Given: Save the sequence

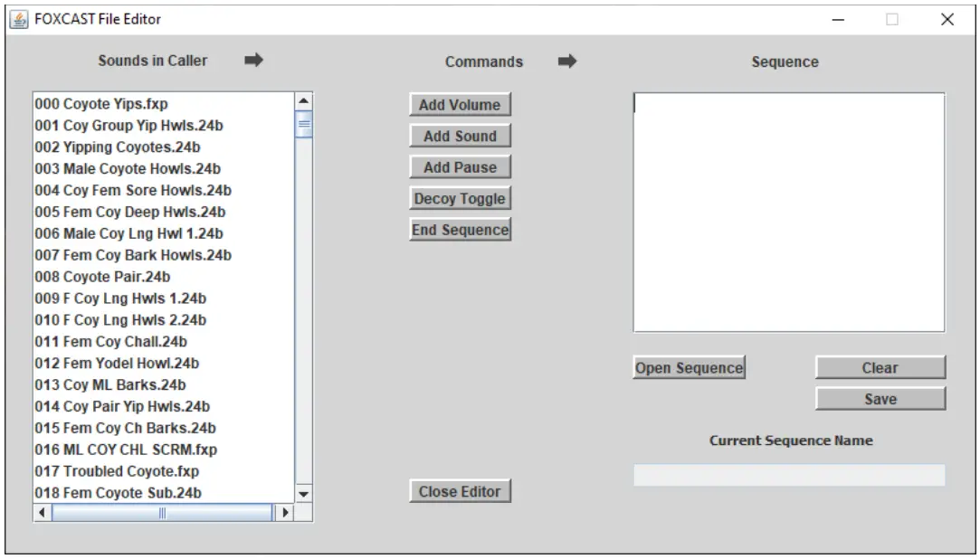Looking at the screenshot, I should 880,398.
